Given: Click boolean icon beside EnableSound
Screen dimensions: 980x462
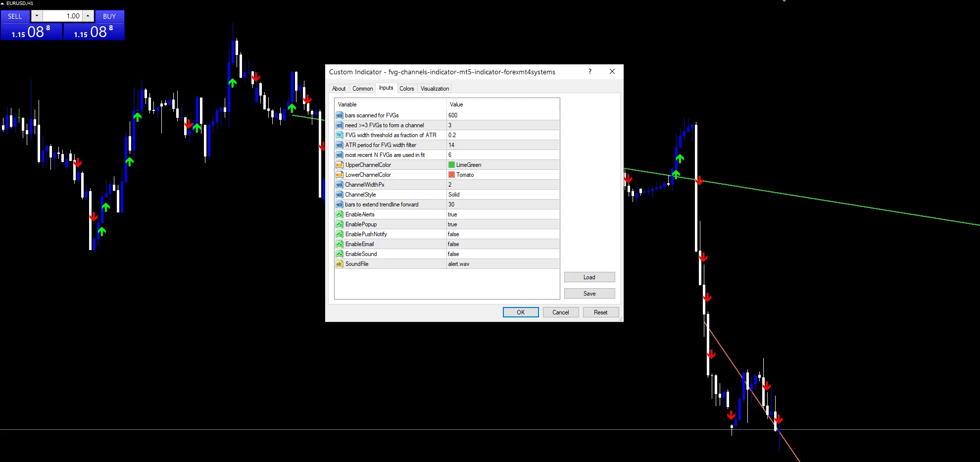Looking at the screenshot, I should click(339, 254).
